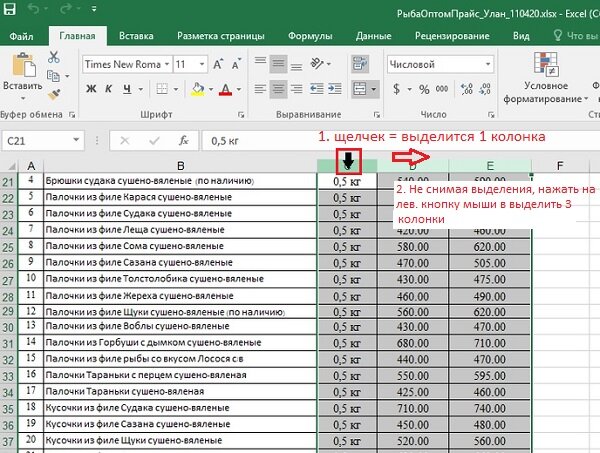600x453 pixels.
Task: Switch to the Вид tab
Action: [x=521, y=36]
